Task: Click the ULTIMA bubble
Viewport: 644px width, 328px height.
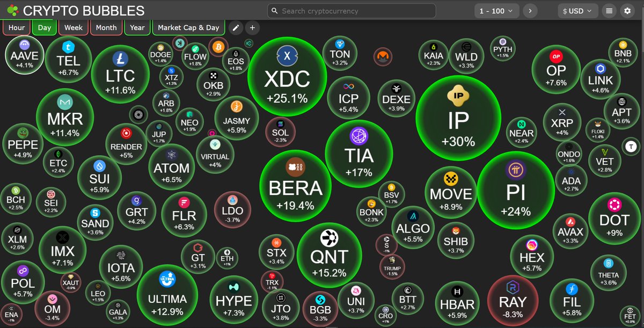Action: (167, 295)
